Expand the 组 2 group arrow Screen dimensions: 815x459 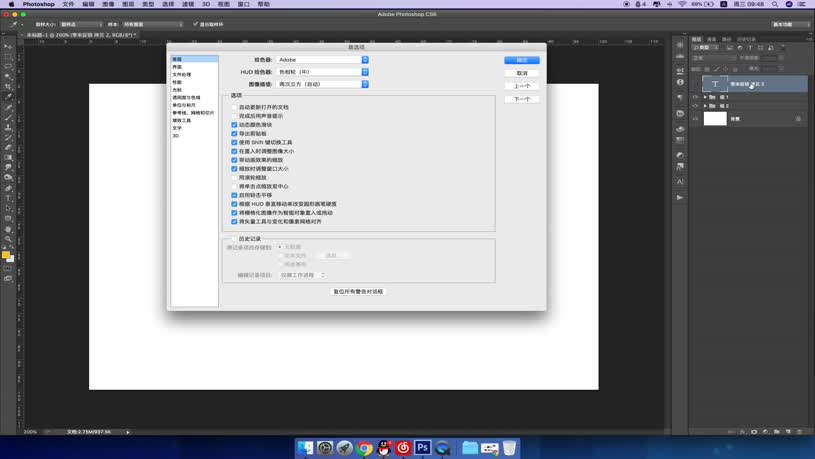(705, 106)
